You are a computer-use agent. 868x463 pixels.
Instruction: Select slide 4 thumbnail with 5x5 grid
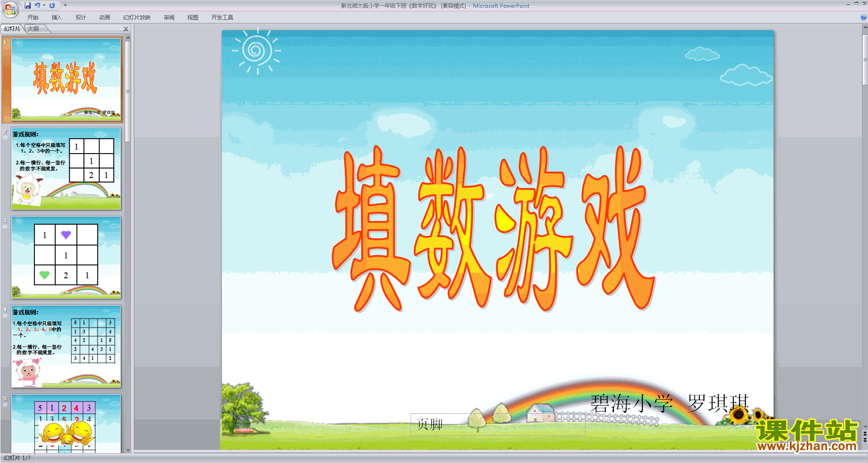[x=66, y=346]
